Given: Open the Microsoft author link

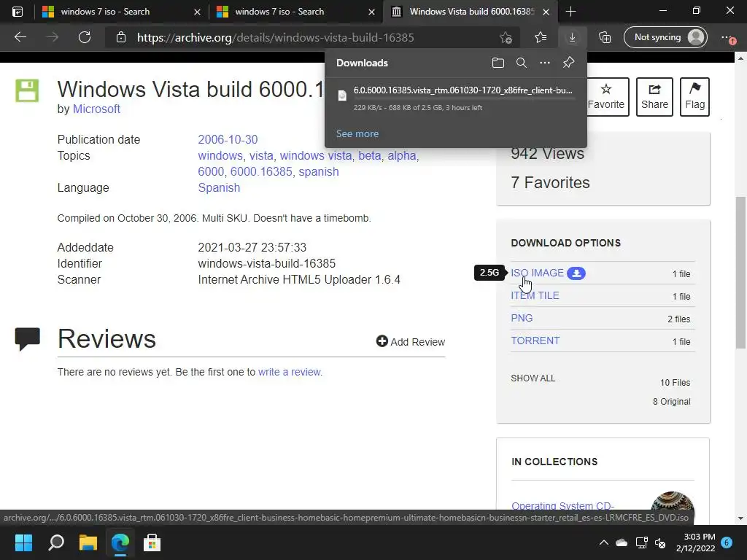Looking at the screenshot, I should coord(96,109).
